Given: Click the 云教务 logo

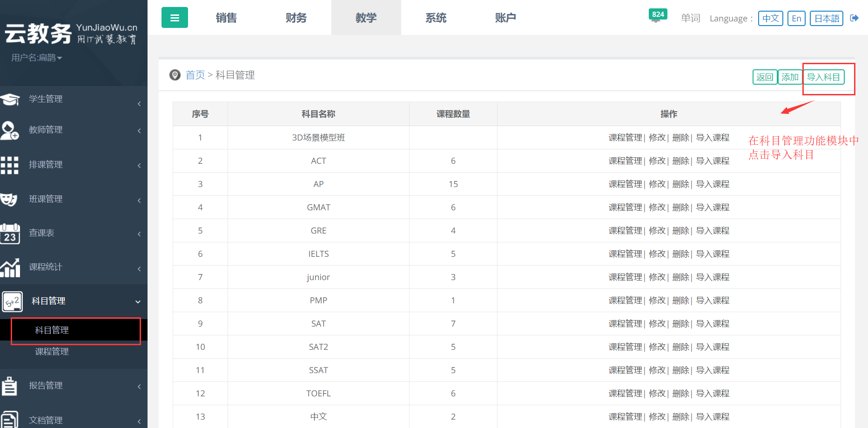Looking at the screenshot, I should pyautogui.click(x=71, y=33).
